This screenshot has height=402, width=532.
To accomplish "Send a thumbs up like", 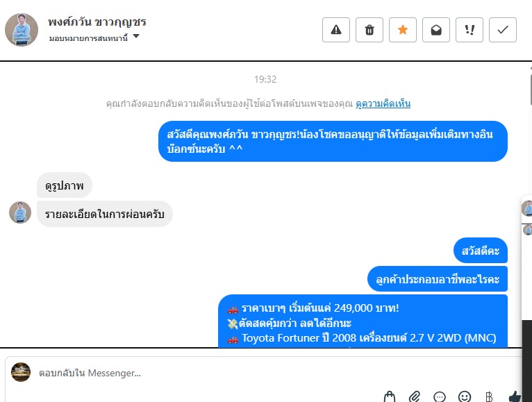I will (x=515, y=396).
